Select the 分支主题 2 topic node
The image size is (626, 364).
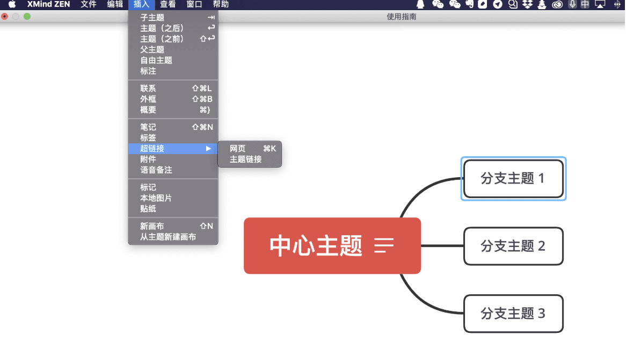513,246
